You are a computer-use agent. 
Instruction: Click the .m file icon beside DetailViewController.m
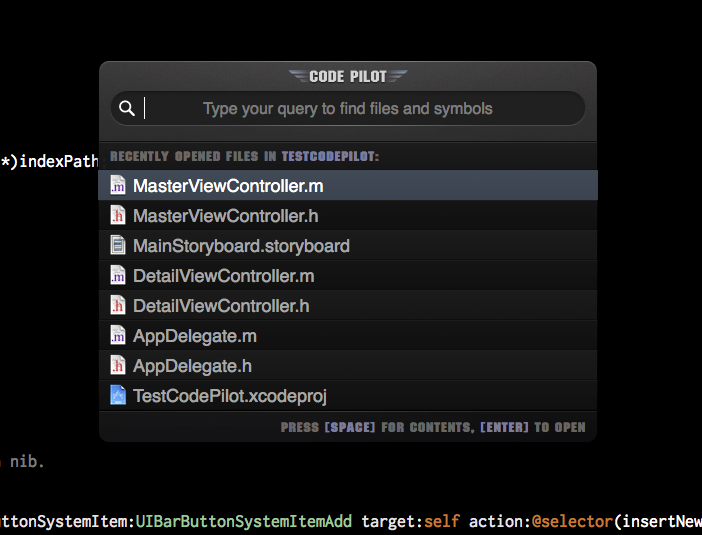point(118,276)
